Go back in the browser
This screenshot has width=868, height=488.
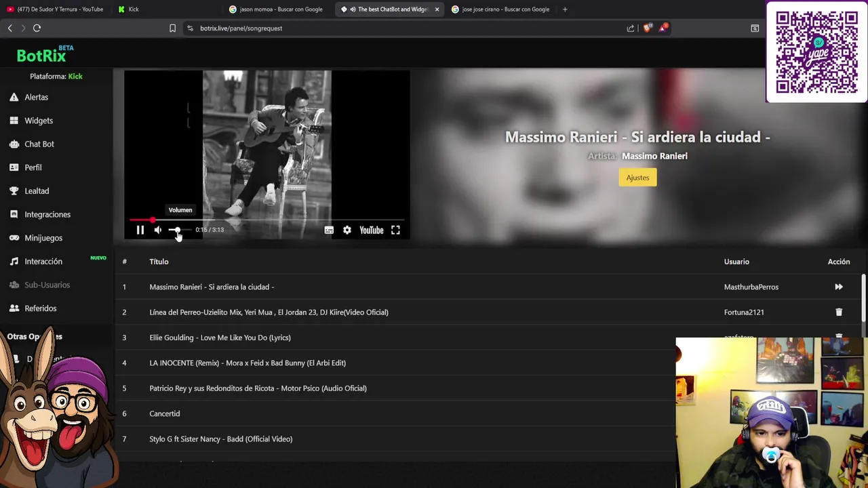(x=9, y=28)
